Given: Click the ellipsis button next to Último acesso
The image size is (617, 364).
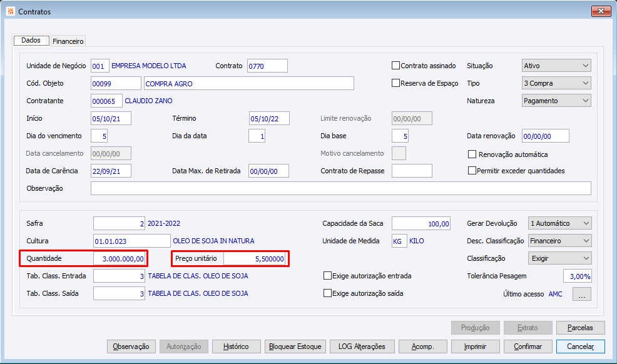Looking at the screenshot, I should click(581, 294).
